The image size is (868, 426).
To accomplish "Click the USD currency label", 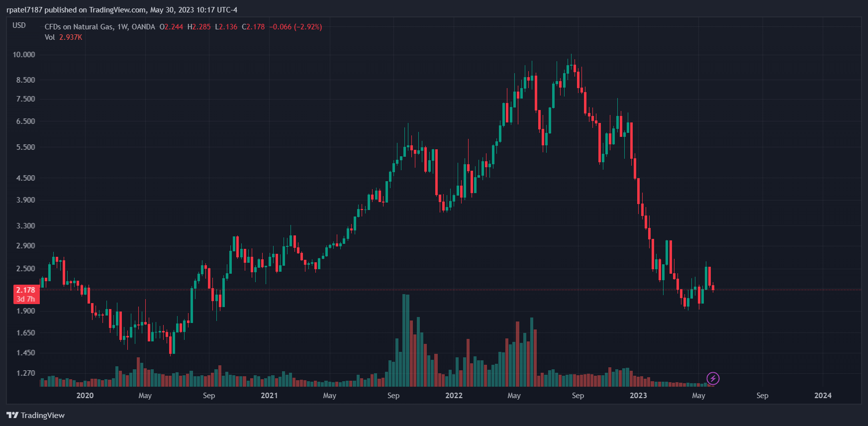I will tap(19, 25).
